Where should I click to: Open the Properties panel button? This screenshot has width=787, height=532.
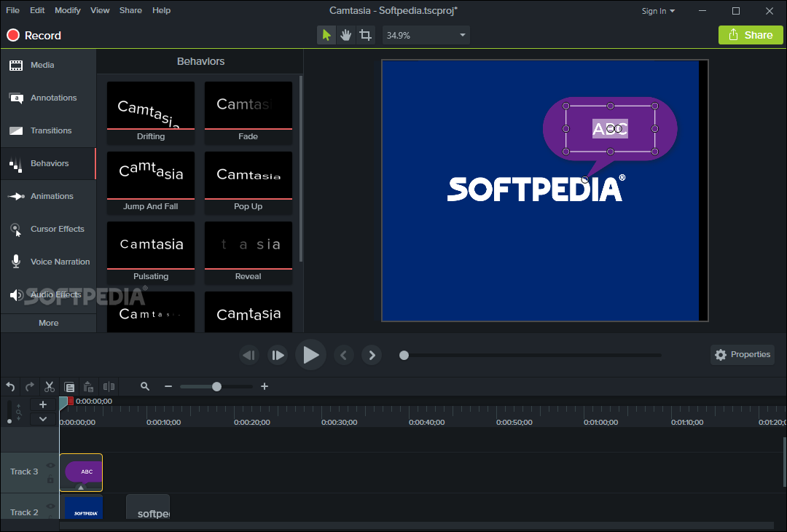click(742, 355)
